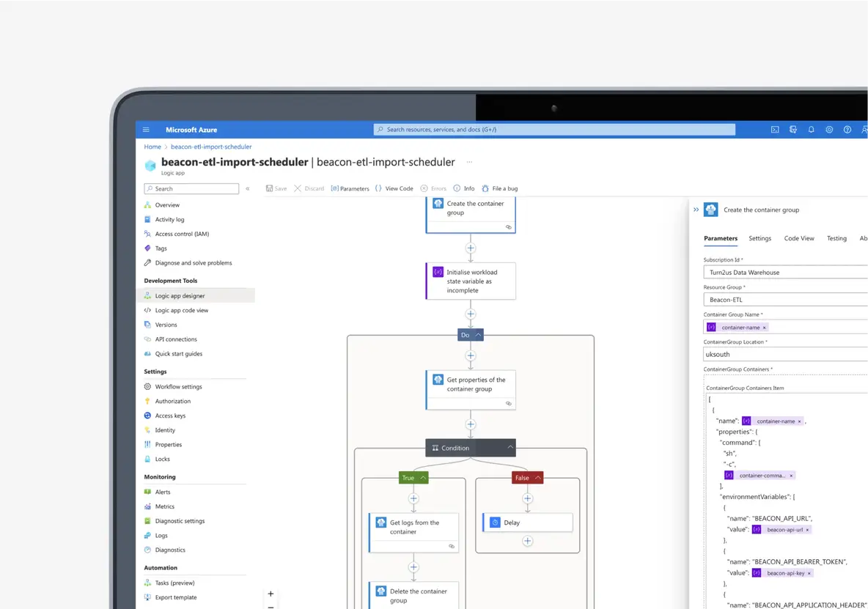Collapse the Do loop block
This screenshot has height=609, width=868.
tap(479, 335)
